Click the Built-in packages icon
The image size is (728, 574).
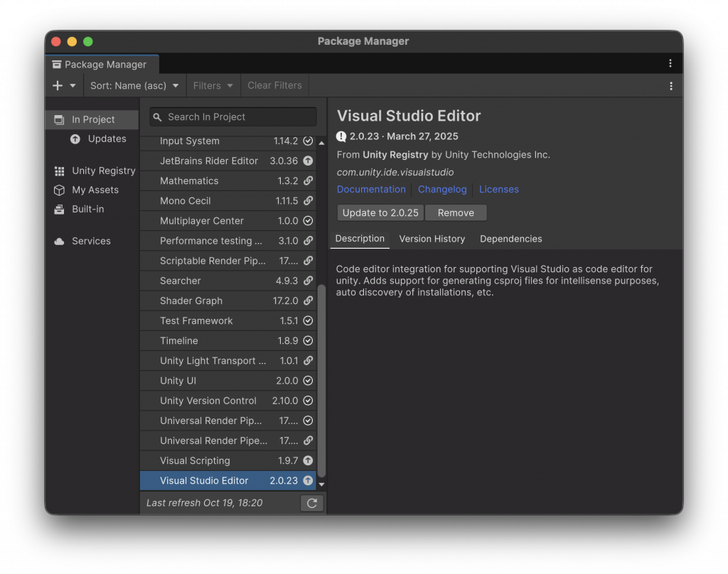59,209
